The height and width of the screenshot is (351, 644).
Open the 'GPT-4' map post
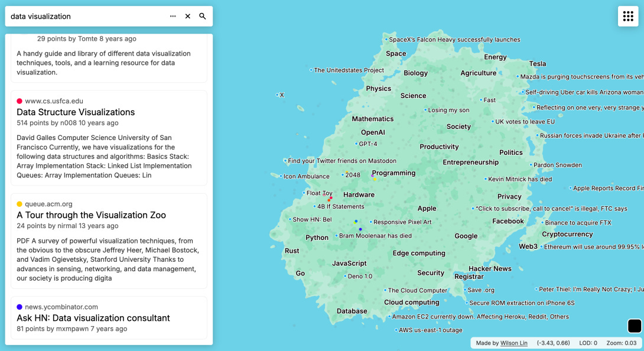tap(367, 144)
